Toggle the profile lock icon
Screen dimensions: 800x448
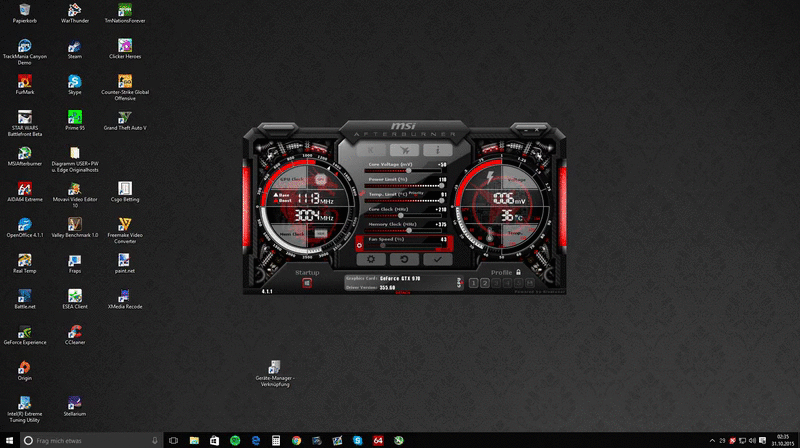[x=518, y=272]
